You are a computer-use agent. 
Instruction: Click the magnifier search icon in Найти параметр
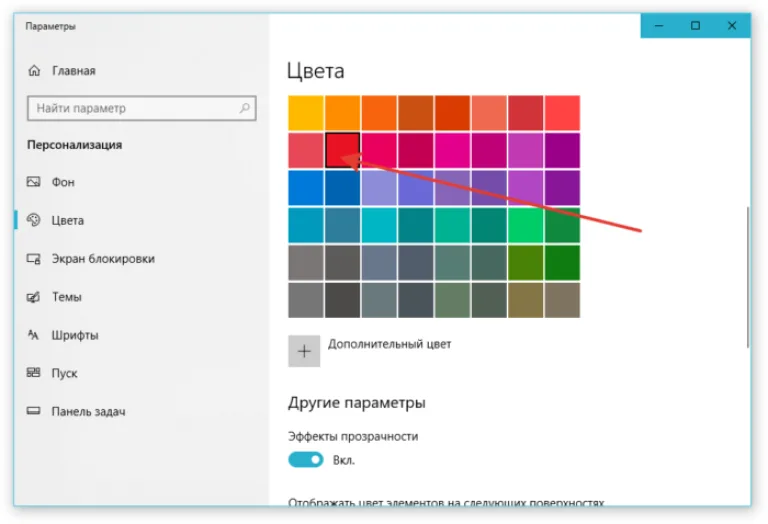[245, 108]
